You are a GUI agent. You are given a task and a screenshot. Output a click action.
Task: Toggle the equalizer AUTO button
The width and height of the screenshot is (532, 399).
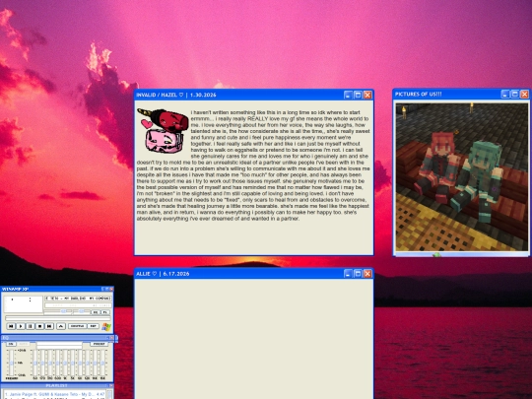click(x=24, y=344)
